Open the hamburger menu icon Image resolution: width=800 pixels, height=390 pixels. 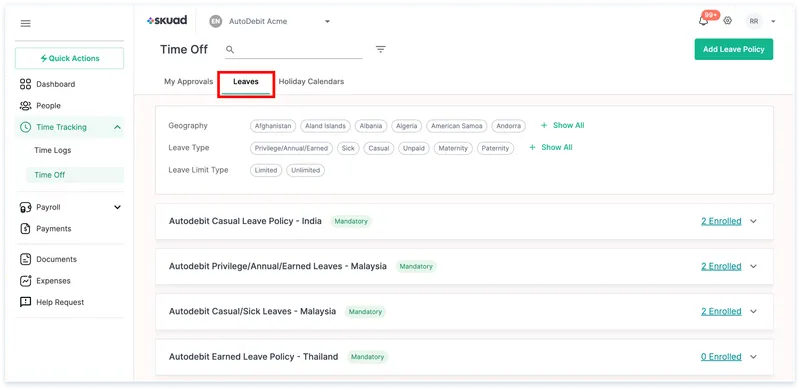tap(26, 23)
